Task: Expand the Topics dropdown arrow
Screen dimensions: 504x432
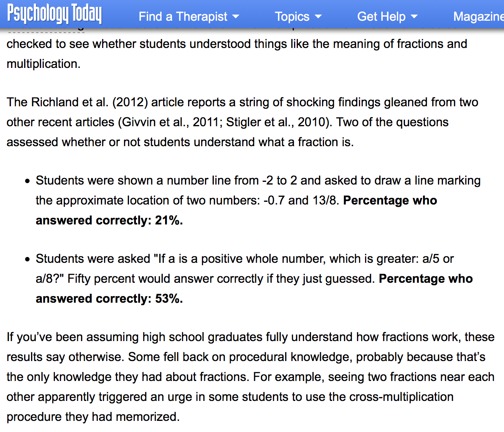Action: (318, 16)
